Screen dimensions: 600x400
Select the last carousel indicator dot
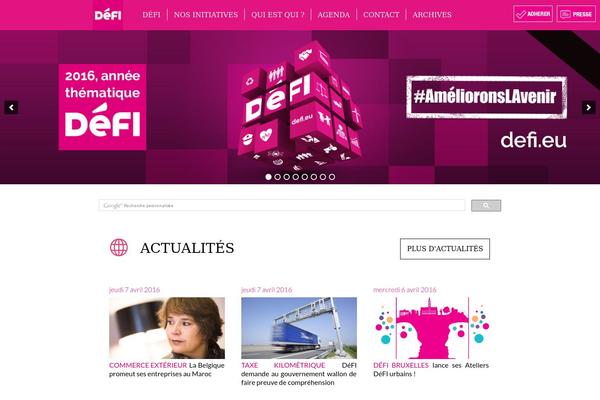(332, 177)
